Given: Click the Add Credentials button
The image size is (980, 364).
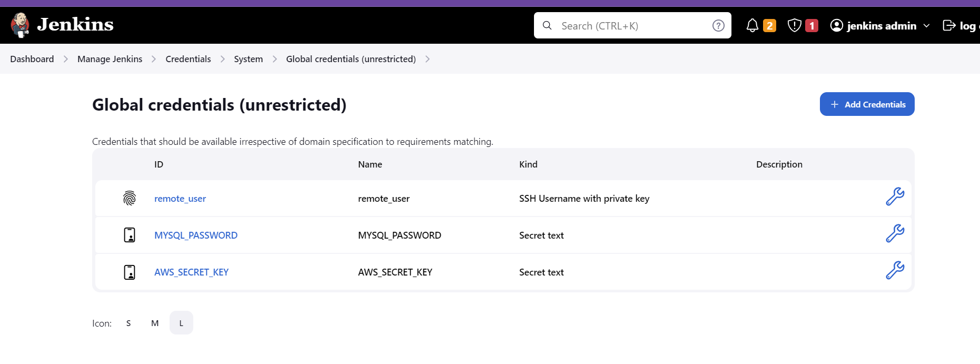Looking at the screenshot, I should [867, 104].
